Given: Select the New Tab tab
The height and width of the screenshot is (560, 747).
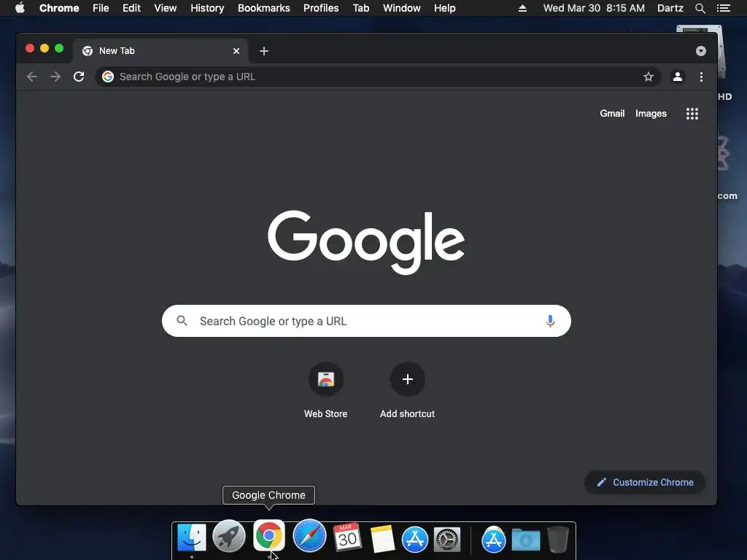Looking at the screenshot, I should 160,51.
